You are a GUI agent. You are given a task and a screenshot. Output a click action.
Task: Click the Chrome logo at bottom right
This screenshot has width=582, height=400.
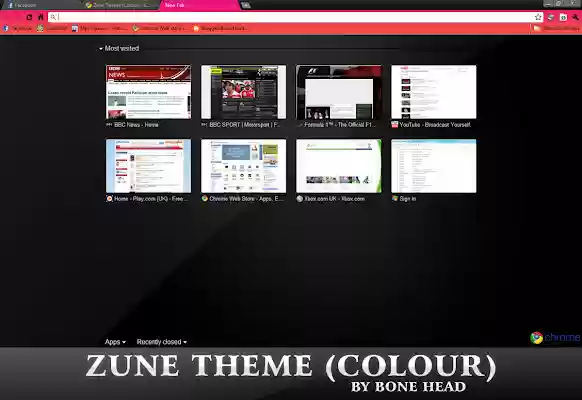(555, 337)
